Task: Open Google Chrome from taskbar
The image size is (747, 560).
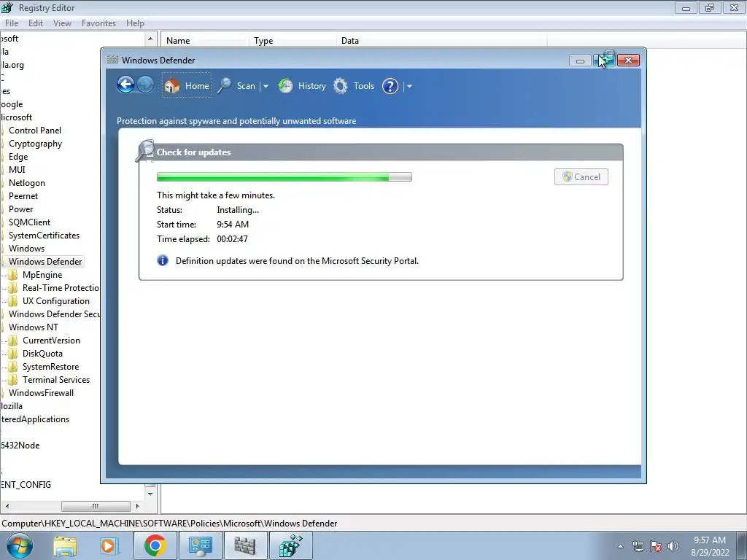Action: (155, 545)
